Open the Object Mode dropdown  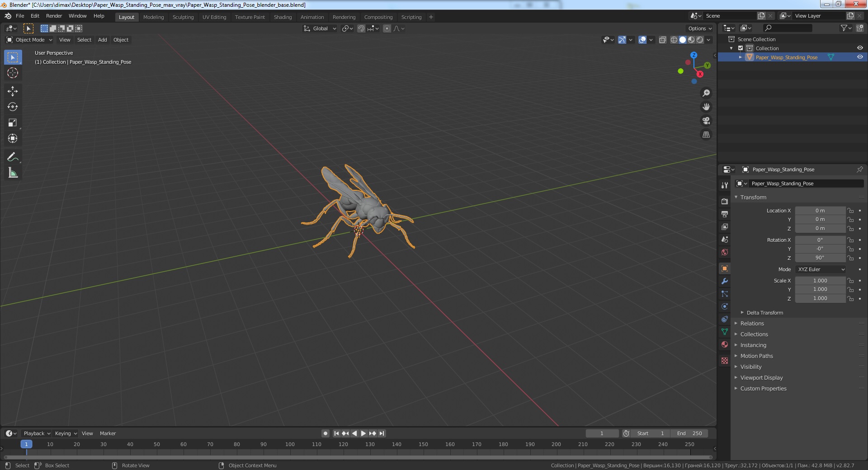point(29,40)
